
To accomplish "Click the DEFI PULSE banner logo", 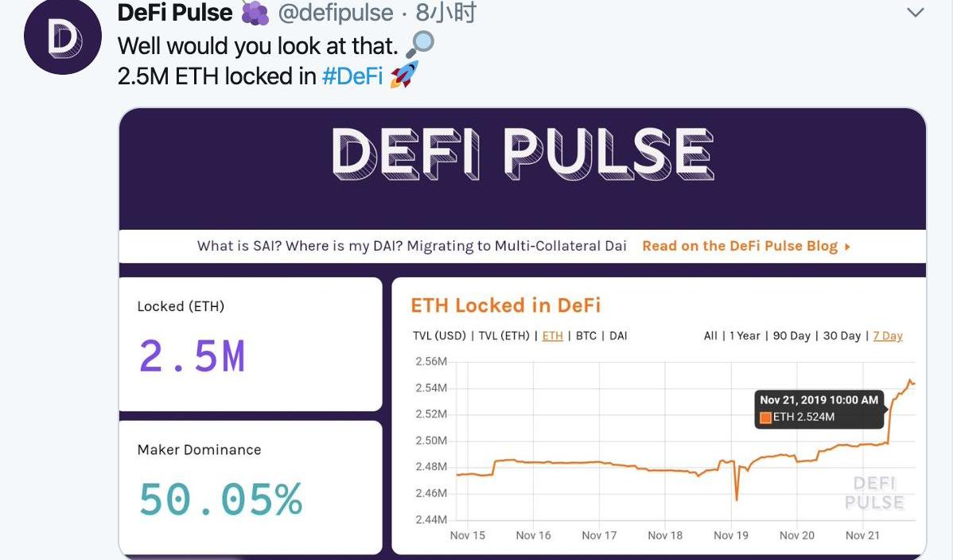I will [522, 153].
